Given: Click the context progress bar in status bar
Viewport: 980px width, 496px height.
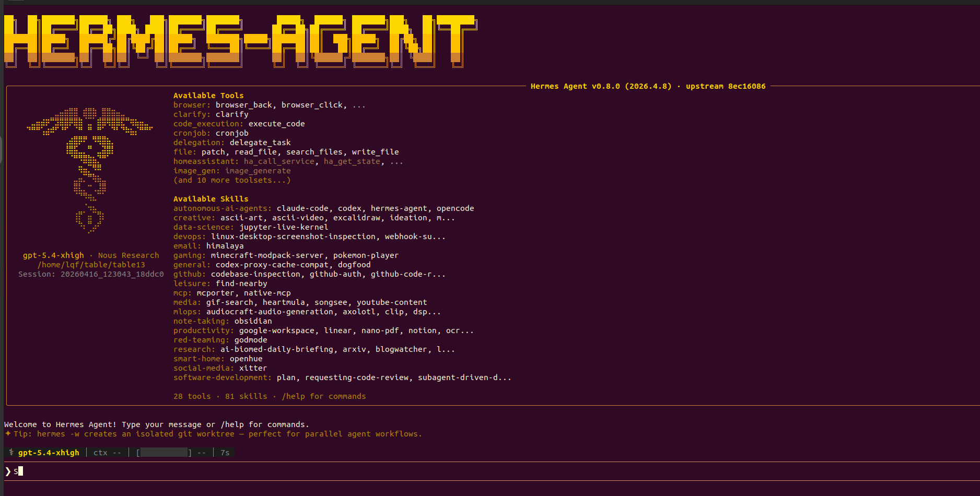Looking at the screenshot, I should click(x=164, y=453).
